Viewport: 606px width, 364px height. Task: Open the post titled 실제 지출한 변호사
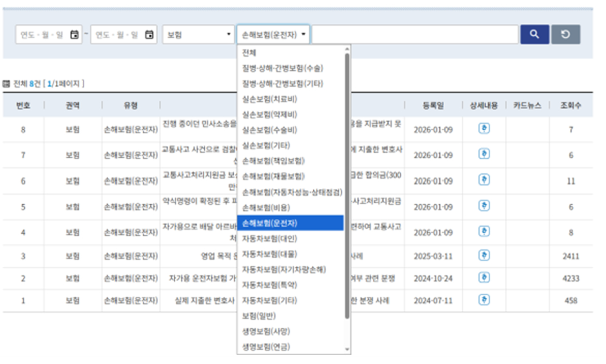pyautogui.click(x=205, y=300)
